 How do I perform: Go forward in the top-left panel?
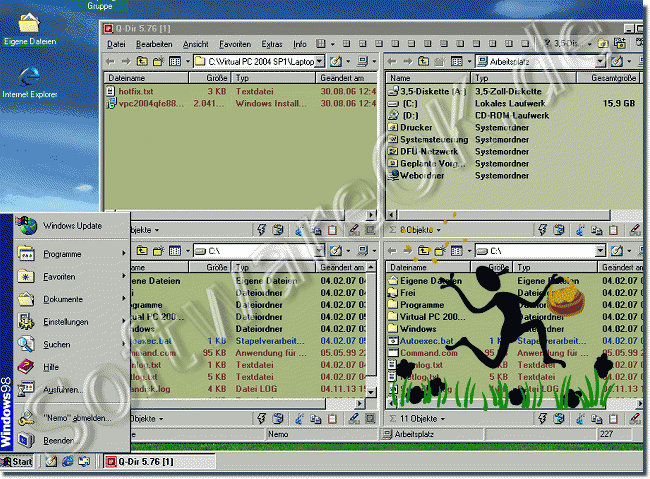tap(126, 62)
